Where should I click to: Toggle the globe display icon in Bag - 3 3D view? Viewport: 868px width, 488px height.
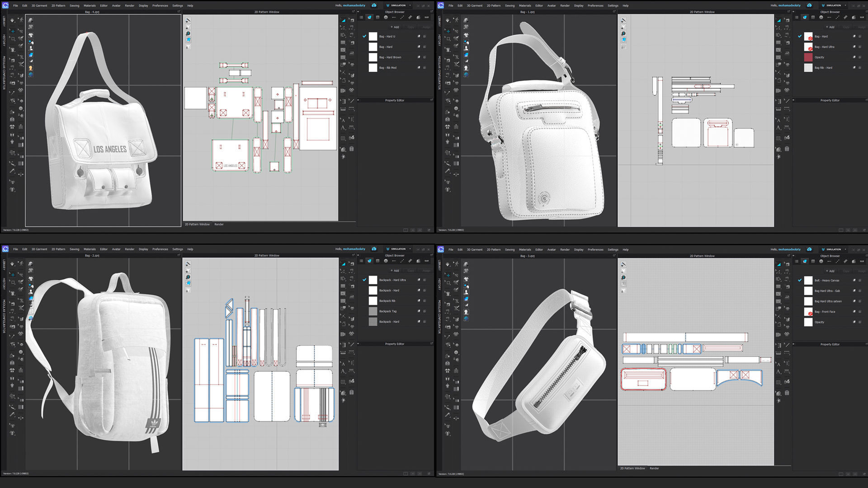point(466,319)
